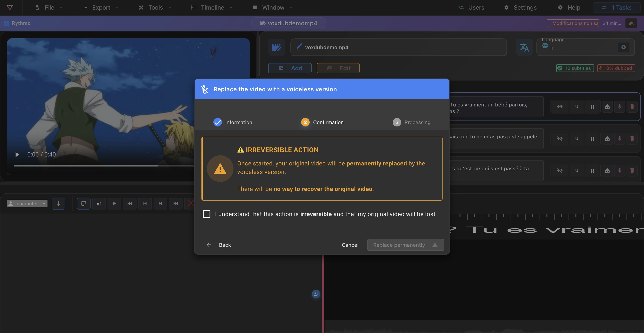The image size is (644, 333).
Task: Select the voxdubdemomp4 project tab
Action: point(289,23)
